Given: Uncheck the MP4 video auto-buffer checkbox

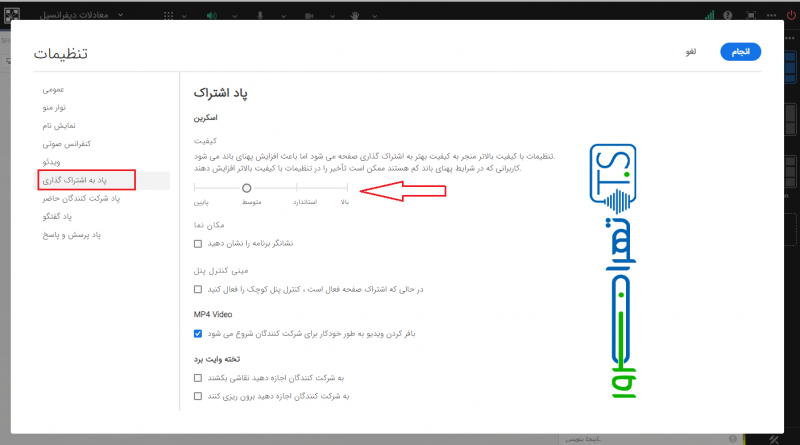Looking at the screenshot, I should click(198, 334).
